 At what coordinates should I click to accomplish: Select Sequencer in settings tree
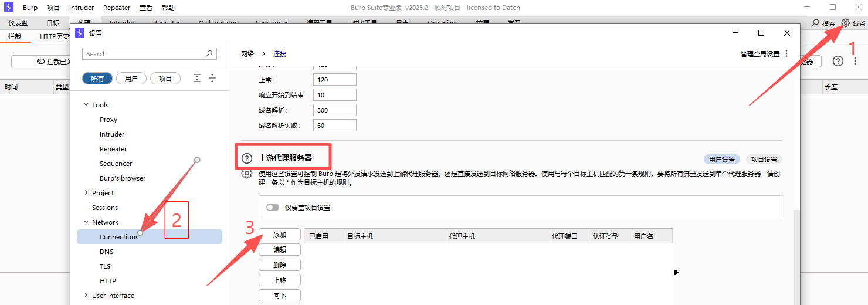tap(116, 164)
